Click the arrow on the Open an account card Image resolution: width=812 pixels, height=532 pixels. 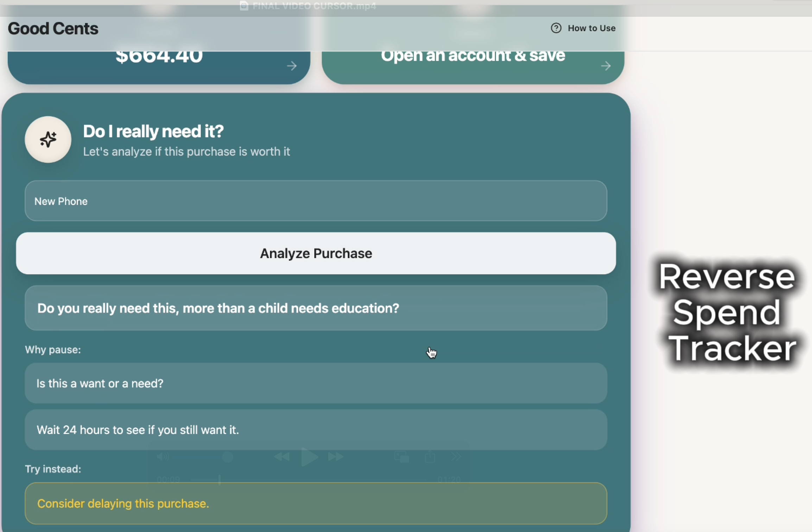(605, 66)
